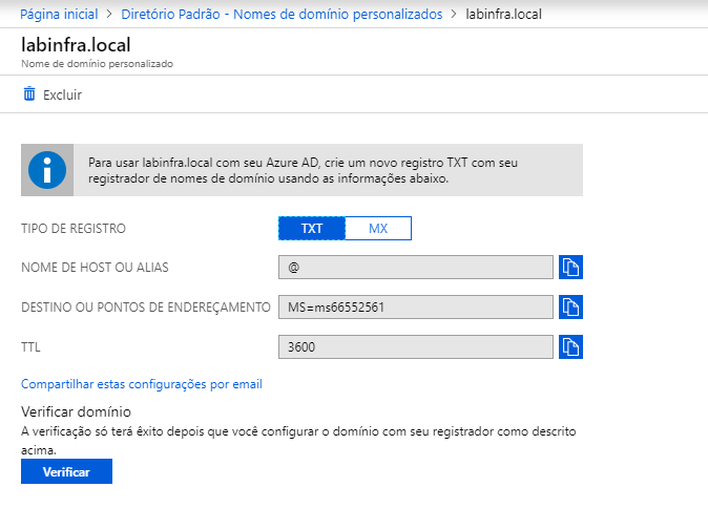
Task: Click the blue information circle icon
Action: coord(47,170)
